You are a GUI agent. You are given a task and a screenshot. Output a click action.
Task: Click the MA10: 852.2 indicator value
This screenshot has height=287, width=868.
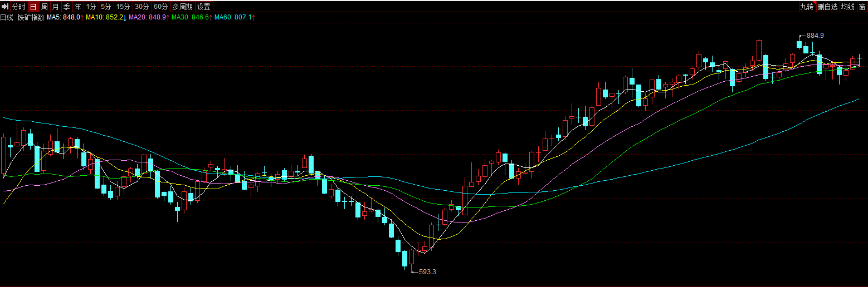pos(105,18)
